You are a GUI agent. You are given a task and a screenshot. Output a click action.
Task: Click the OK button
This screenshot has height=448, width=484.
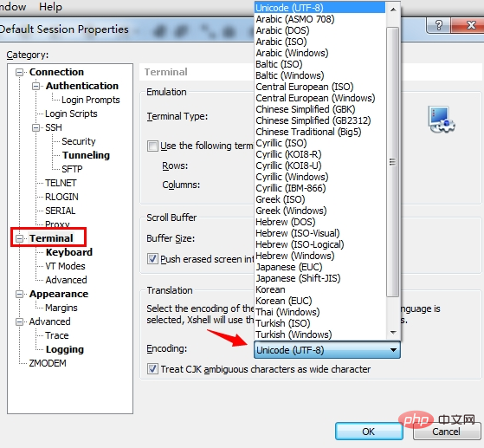[369, 432]
